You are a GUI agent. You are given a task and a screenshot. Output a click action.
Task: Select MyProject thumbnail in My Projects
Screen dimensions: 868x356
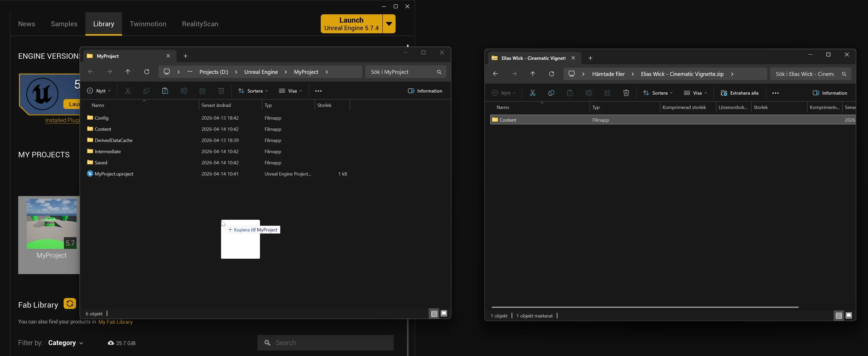coord(51,224)
